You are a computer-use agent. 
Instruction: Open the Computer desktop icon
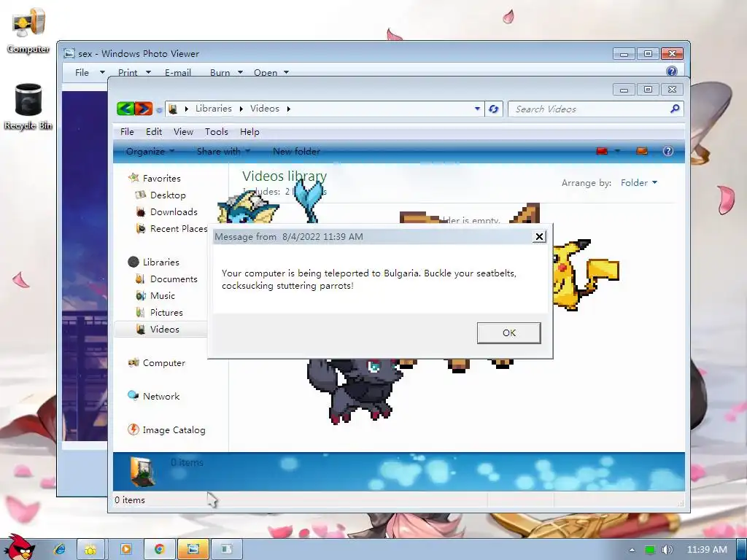pyautogui.click(x=28, y=31)
